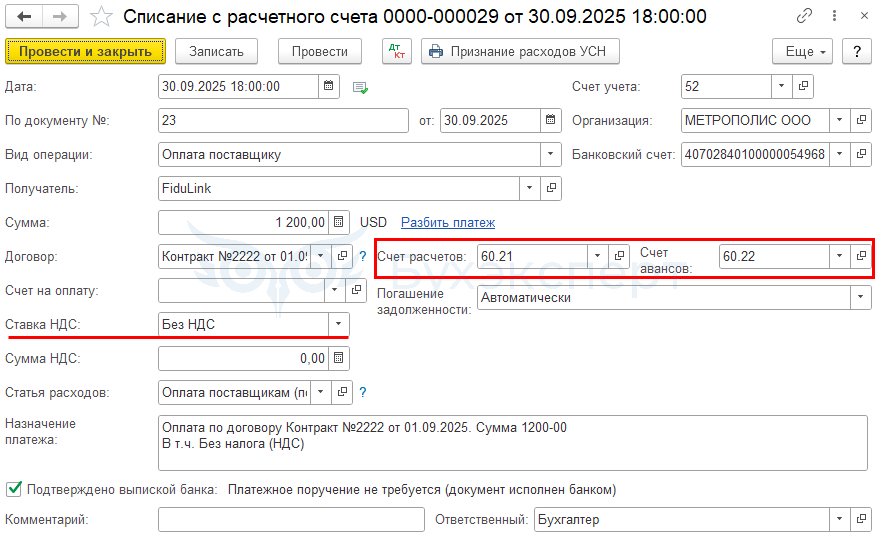Open calculator in Сумма НДС field
Image resolution: width=875 pixels, height=538 pixels.
[338, 358]
